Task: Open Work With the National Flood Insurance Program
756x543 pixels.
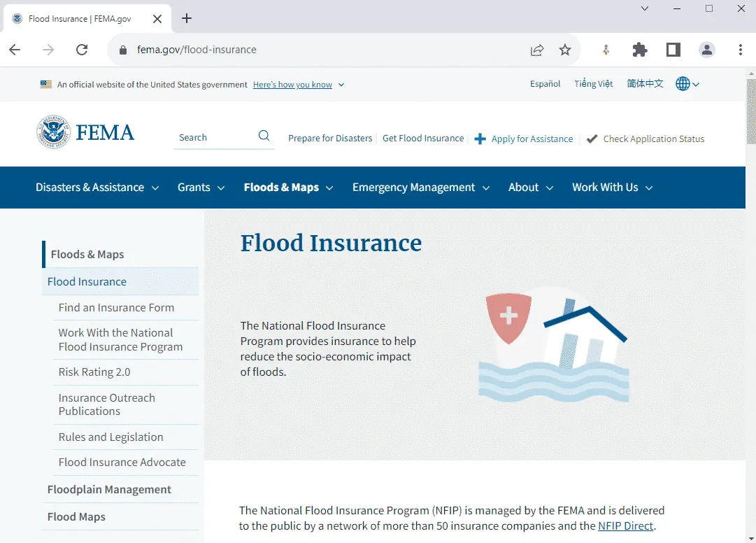Action: [x=120, y=339]
